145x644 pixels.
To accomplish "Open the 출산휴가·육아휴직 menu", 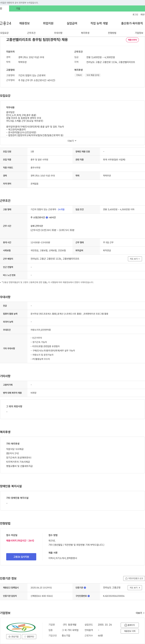I will (132, 23).
